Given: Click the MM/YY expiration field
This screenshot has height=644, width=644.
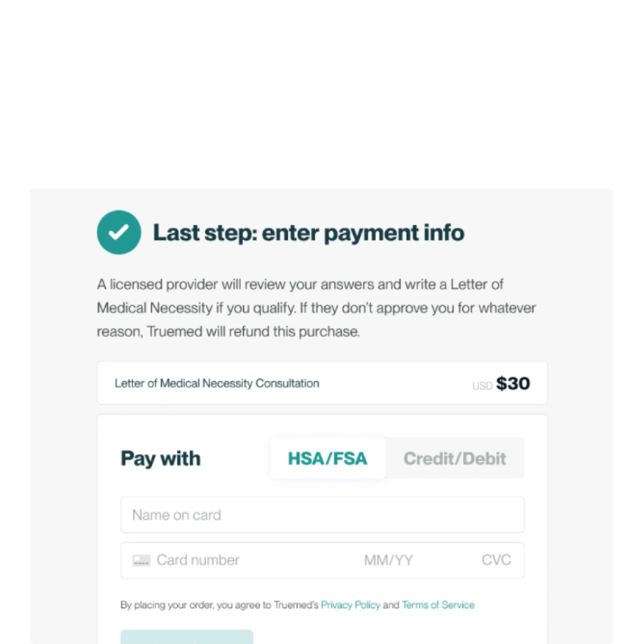Looking at the screenshot, I should (x=388, y=561).
